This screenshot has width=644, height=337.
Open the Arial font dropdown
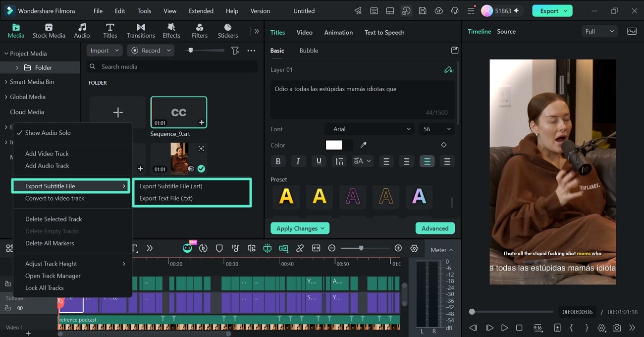[x=370, y=129]
